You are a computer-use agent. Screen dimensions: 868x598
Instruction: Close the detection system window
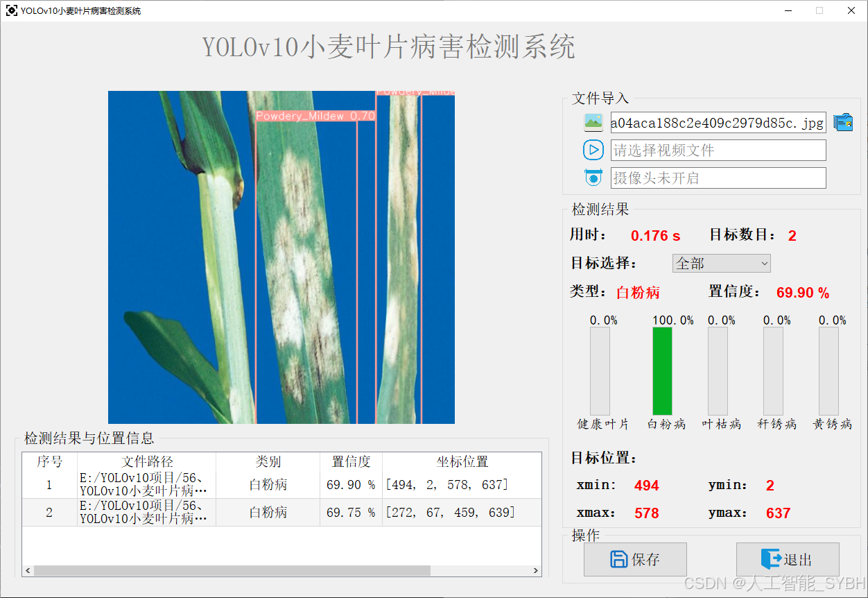tap(851, 10)
